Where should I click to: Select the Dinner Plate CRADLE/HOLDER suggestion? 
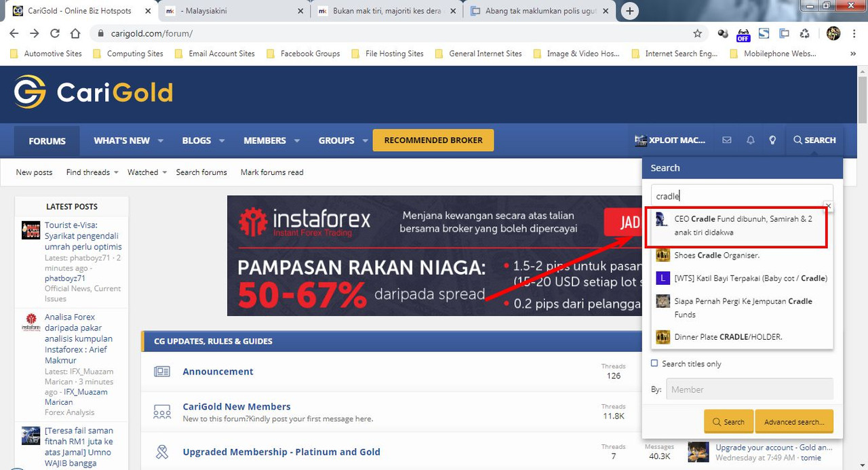click(742, 337)
